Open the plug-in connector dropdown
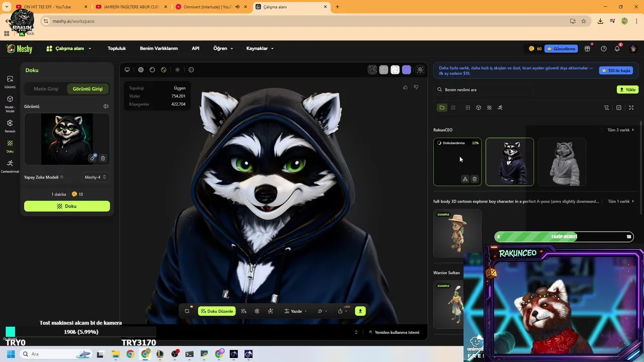 pyautogui.click(x=323, y=311)
